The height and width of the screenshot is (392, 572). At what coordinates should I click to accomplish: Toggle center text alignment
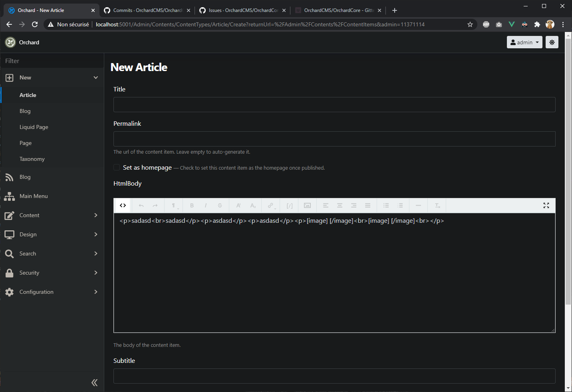point(340,205)
